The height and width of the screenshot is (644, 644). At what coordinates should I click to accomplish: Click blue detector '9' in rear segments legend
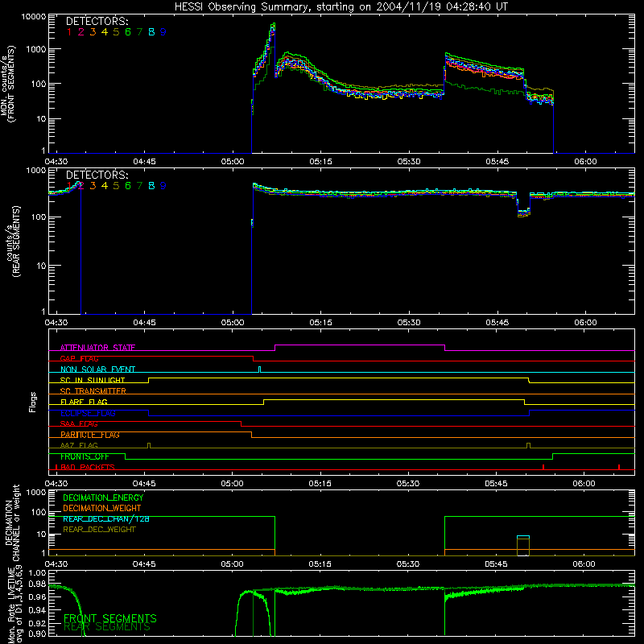click(163, 186)
